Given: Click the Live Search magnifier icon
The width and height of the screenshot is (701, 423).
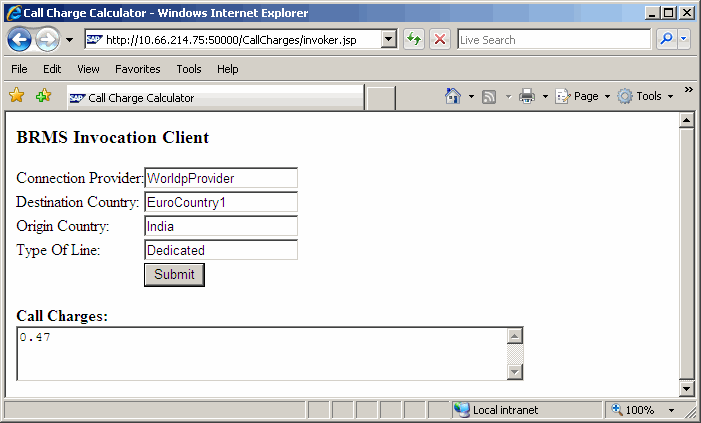Looking at the screenshot, I should [666, 40].
